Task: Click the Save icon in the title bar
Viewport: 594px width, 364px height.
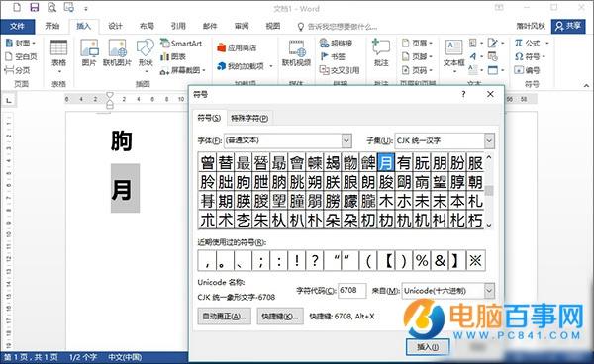Action: point(35,7)
